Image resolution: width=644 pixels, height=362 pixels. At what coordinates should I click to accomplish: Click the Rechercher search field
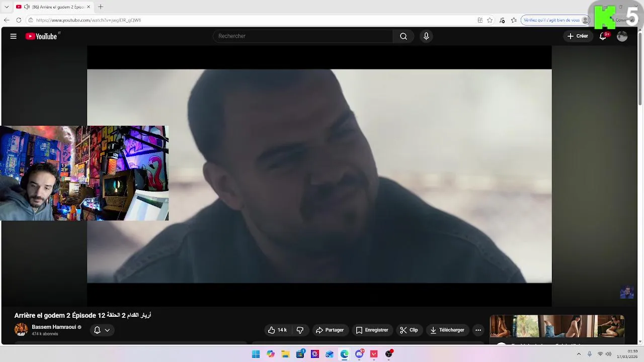click(303, 36)
